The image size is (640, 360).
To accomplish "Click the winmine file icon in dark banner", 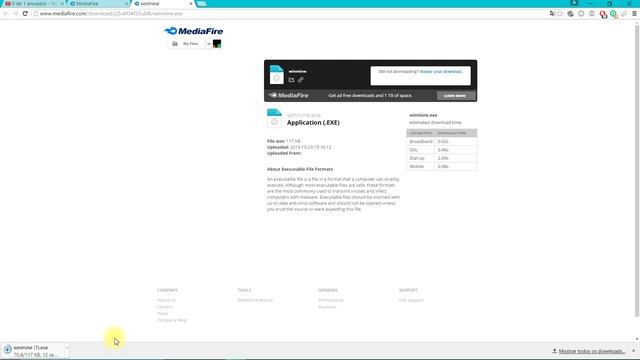I will 277,75.
